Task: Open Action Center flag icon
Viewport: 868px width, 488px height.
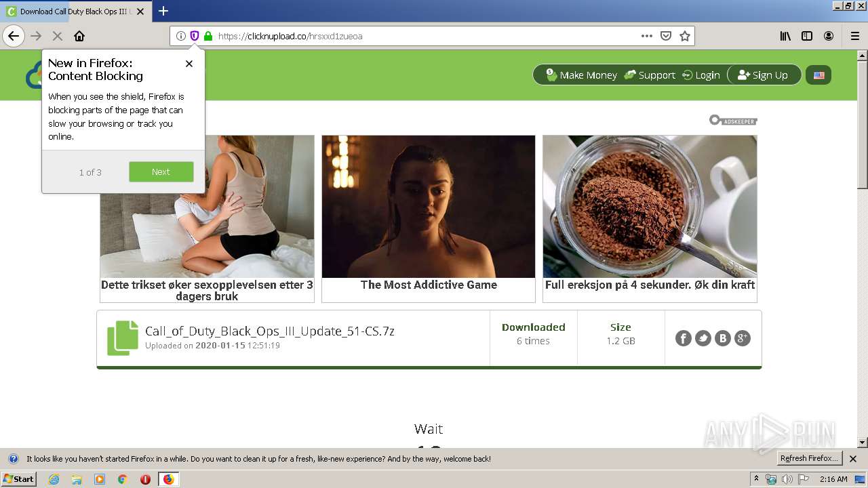Action: click(x=803, y=479)
